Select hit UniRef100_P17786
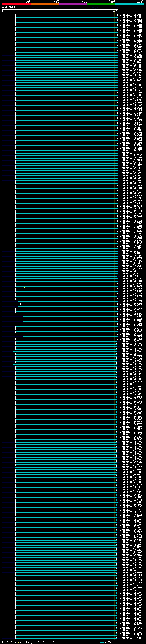The width and height of the screenshot is (146, 644). point(131,228)
